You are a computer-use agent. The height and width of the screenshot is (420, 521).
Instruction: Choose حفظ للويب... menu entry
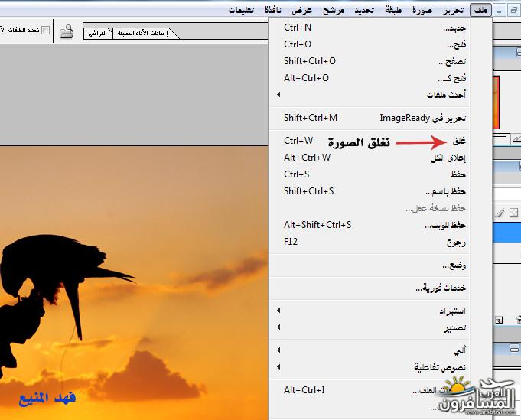[370, 225]
